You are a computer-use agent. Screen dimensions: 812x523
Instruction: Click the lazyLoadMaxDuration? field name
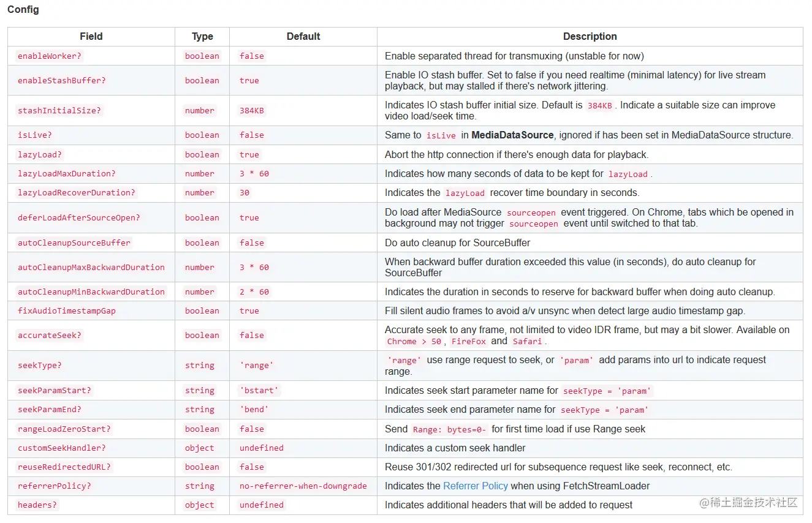coord(66,173)
